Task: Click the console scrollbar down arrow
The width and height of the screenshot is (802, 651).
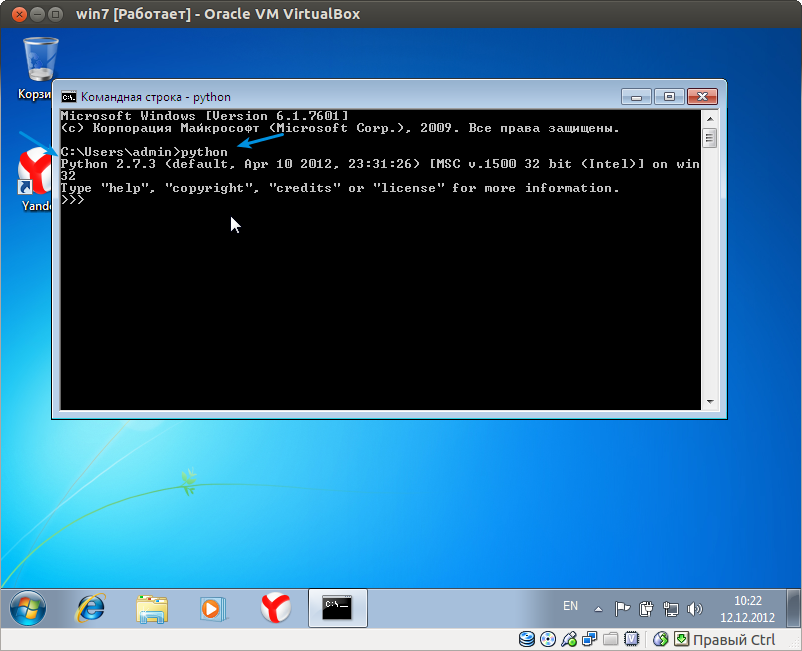Action: coord(710,402)
